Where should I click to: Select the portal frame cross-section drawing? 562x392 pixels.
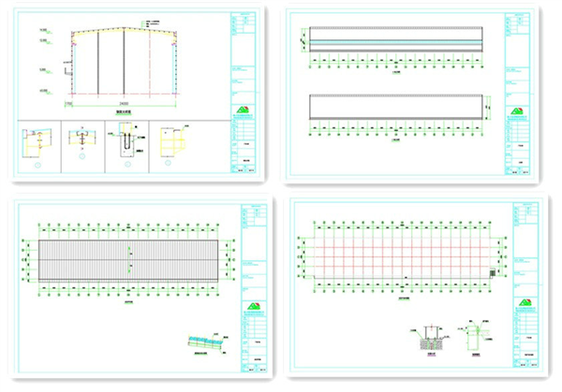click(x=124, y=61)
